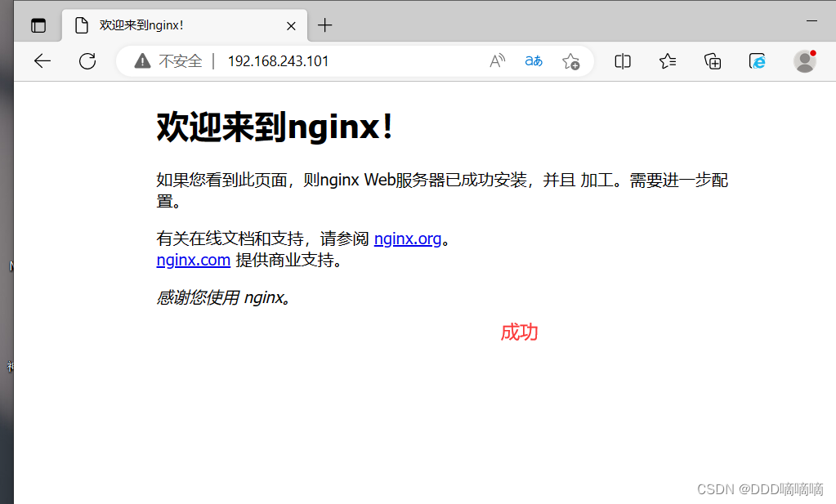Click the Internet Explorer mode icon
Screen dimensions: 836x504
click(757, 61)
